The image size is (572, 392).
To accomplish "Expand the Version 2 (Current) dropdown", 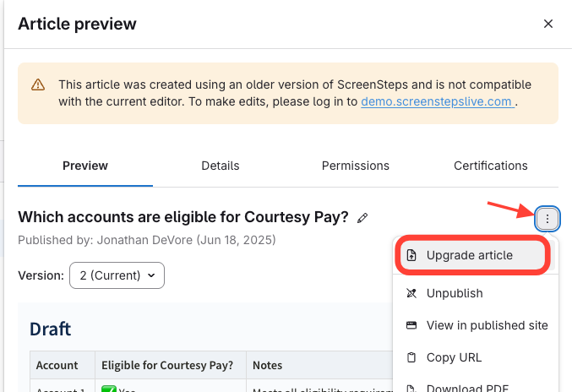I will (117, 275).
